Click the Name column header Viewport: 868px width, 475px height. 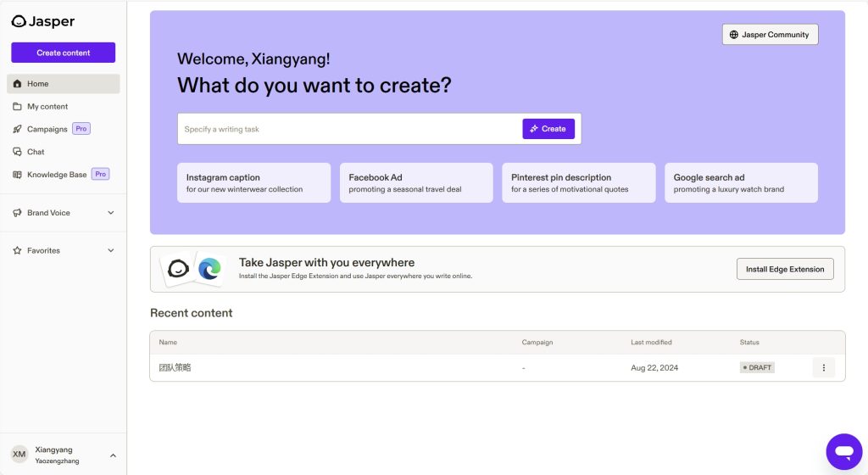click(168, 342)
